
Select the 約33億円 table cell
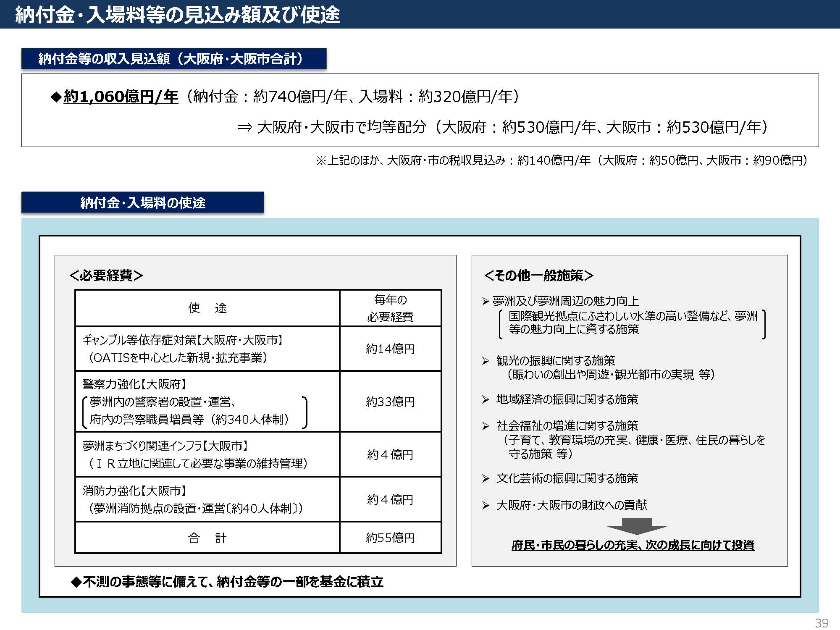coord(390,402)
